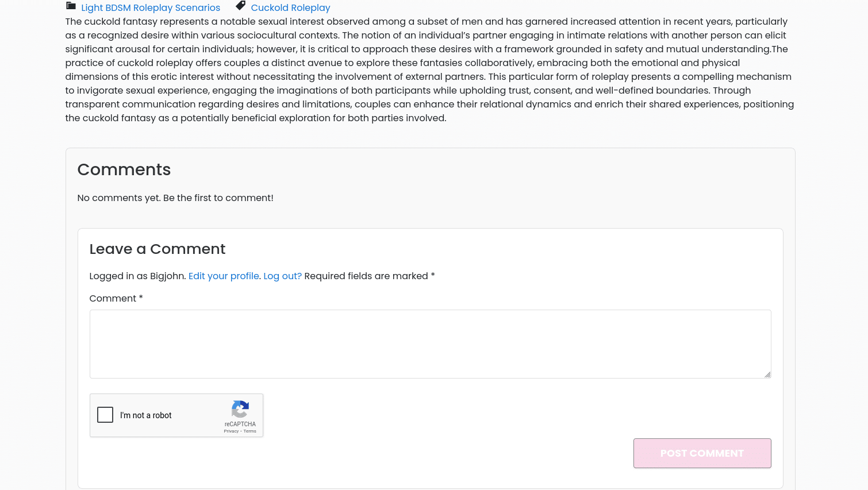This screenshot has width=868, height=490.
Task: Click the Comments section heading
Action: pos(124,169)
